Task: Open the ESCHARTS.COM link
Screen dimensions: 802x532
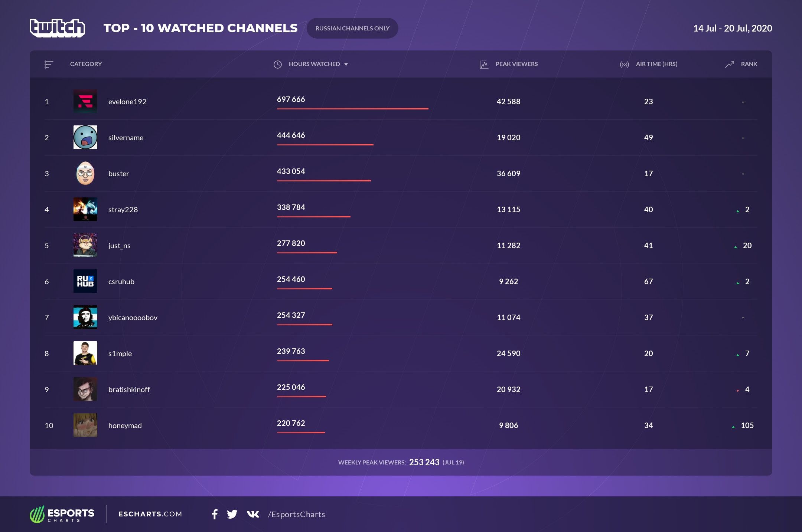Action: (150, 515)
